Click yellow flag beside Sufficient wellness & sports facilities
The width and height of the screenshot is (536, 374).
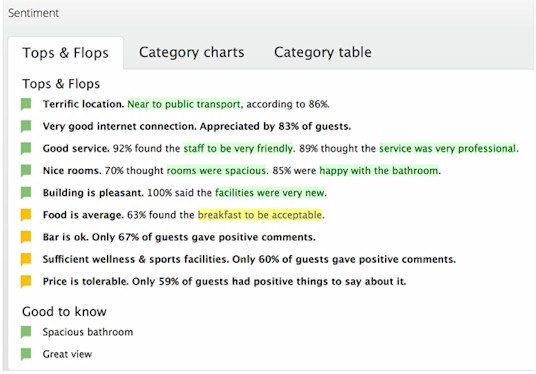point(26,259)
